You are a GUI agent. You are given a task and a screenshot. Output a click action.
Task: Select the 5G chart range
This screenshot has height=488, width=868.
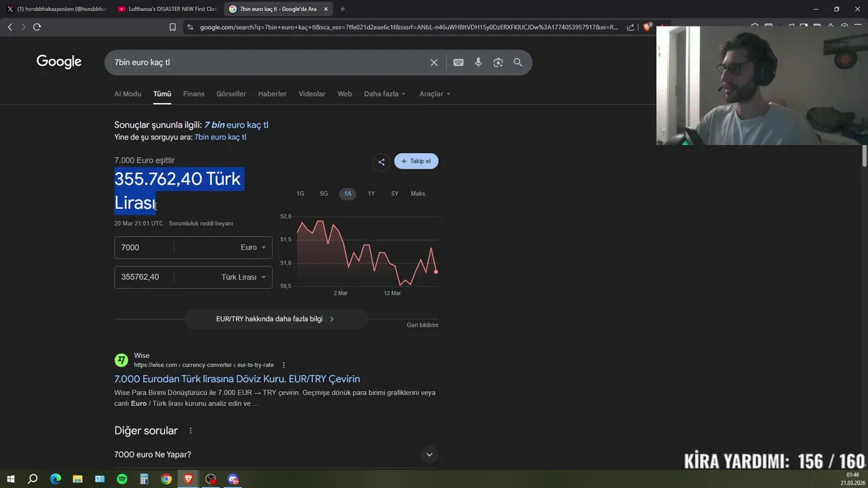click(x=324, y=194)
